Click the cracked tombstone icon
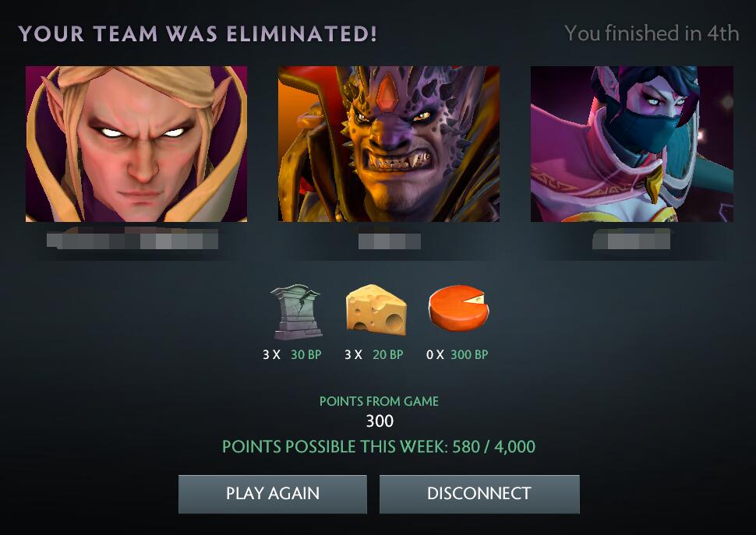This screenshot has width=756, height=535. (x=296, y=312)
